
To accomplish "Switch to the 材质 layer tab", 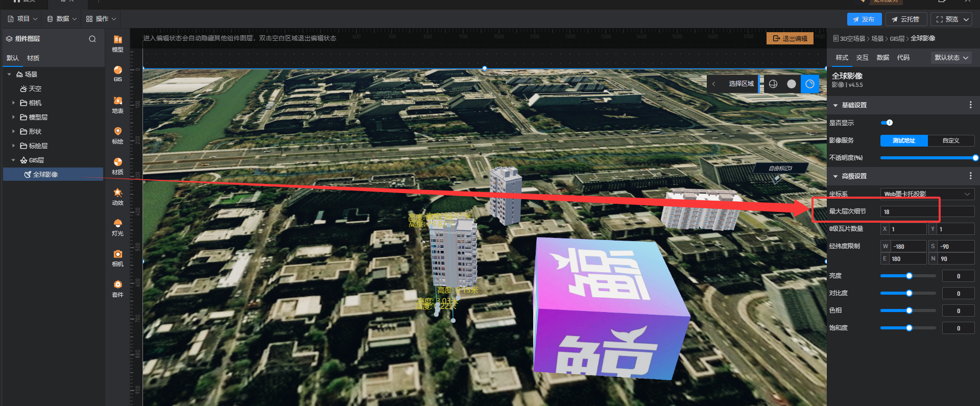I will tap(33, 58).
